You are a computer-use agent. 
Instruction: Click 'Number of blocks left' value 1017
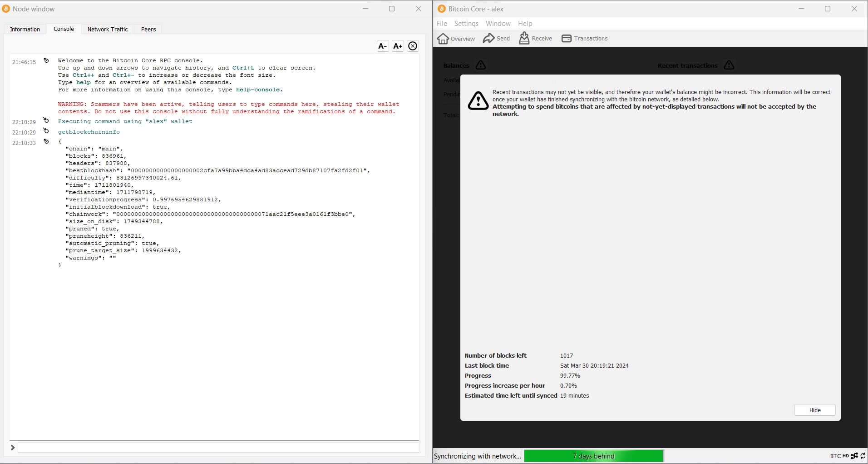(567, 356)
